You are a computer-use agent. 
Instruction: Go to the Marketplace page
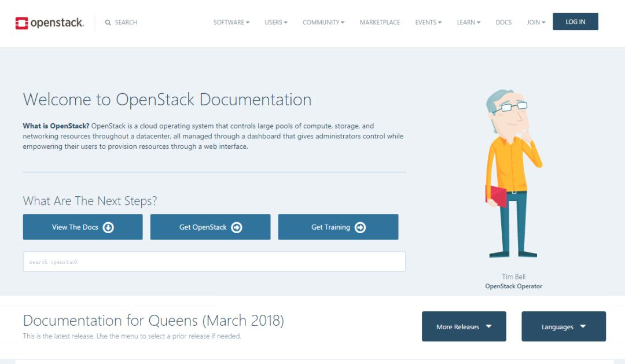click(x=380, y=23)
